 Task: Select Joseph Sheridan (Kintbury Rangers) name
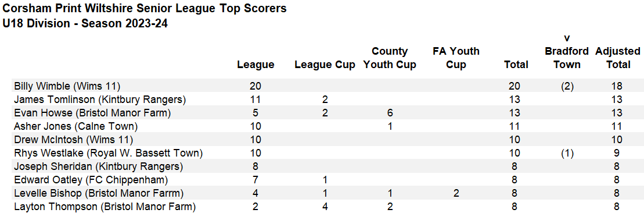pyautogui.click(x=98, y=166)
